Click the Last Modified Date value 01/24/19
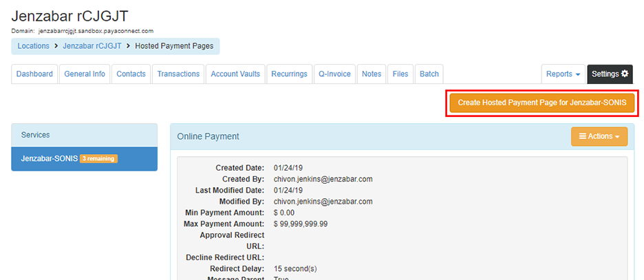The width and height of the screenshot is (644, 280). point(288,190)
